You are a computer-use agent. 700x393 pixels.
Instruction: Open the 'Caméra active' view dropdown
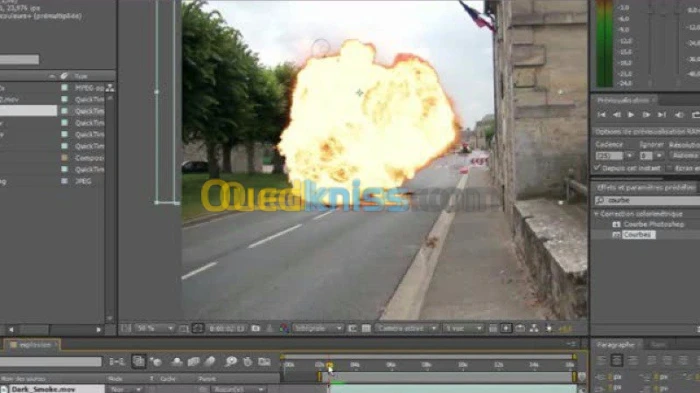pos(406,328)
